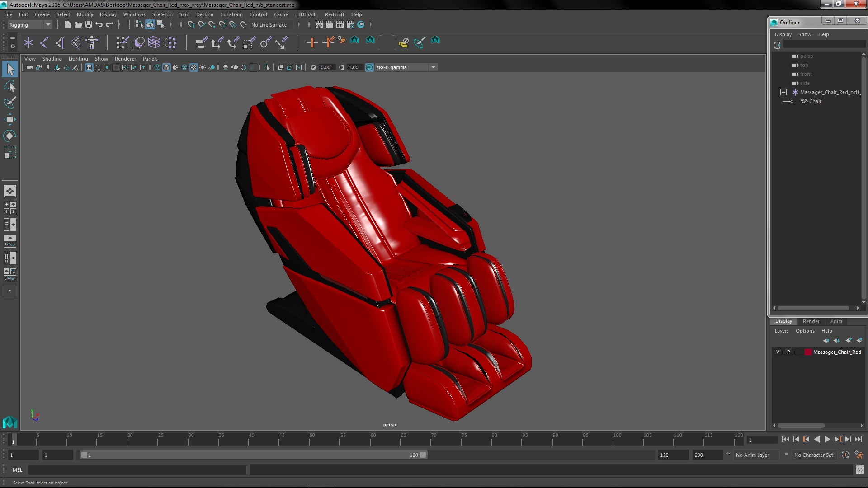This screenshot has width=868, height=488.
Task: Click the Massager_Chair_Red layer color swatch
Action: point(808,352)
